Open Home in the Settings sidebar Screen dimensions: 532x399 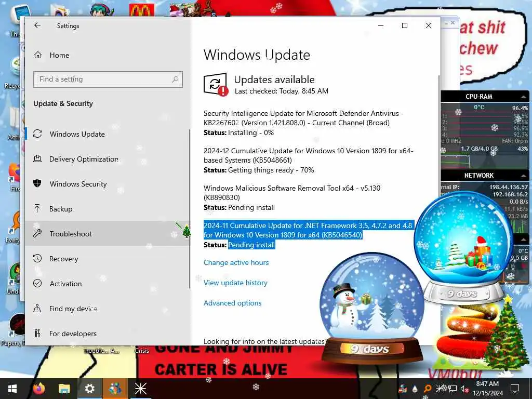click(x=59, y=55)
